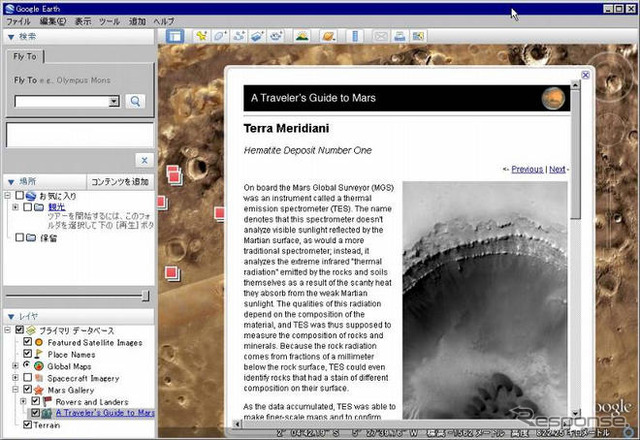Screen dimensions: 640x440
Task: Select the add image overlay tool
Action: pyautogui.click(x=258, y=36)
